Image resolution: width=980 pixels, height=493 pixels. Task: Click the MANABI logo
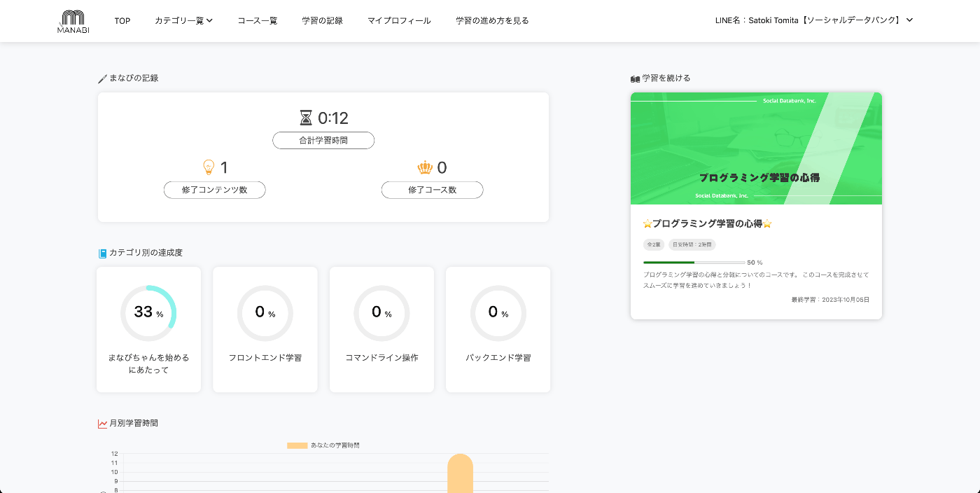click(73, 22)
